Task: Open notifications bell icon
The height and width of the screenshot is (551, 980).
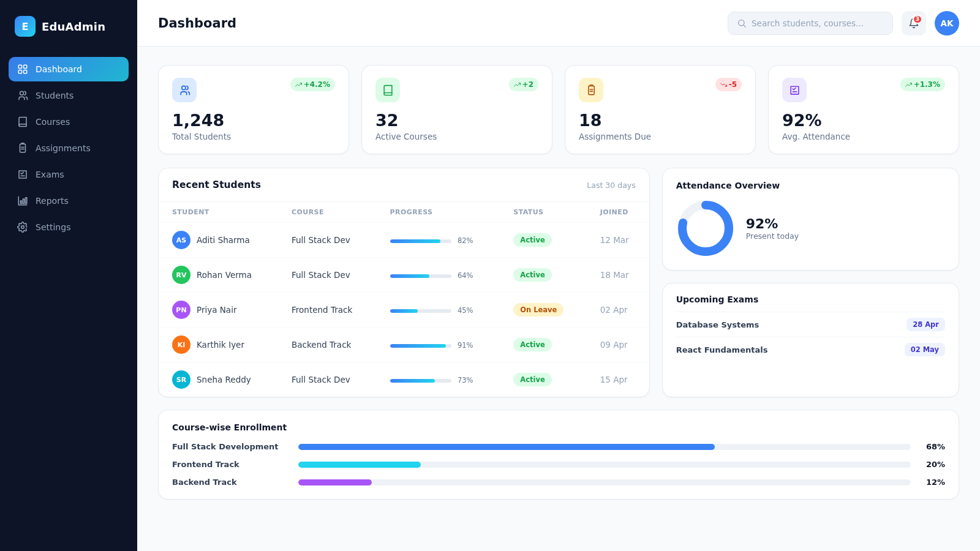Action: pos(914,23)
